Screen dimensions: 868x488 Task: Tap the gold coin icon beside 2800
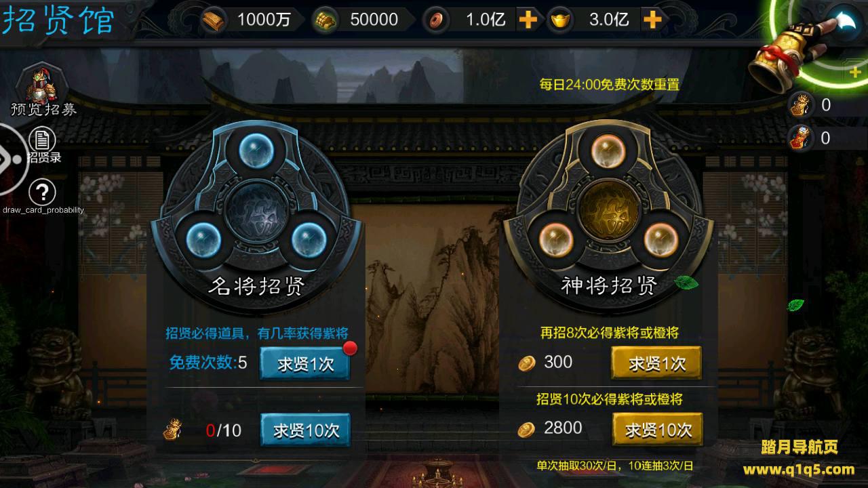[526, 428]
